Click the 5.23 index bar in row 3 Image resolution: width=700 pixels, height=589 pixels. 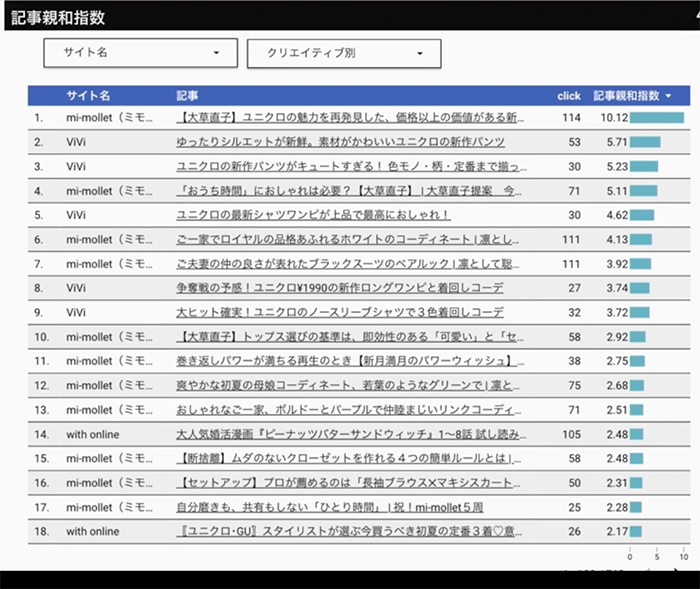(x=644, y=167)
